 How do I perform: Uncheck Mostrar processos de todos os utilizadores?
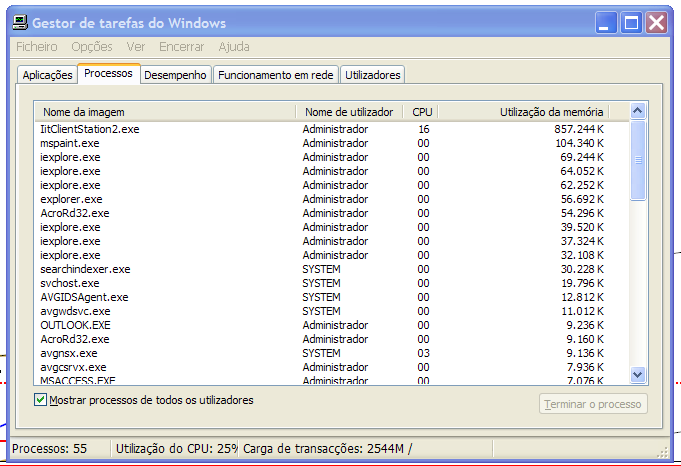40,400
